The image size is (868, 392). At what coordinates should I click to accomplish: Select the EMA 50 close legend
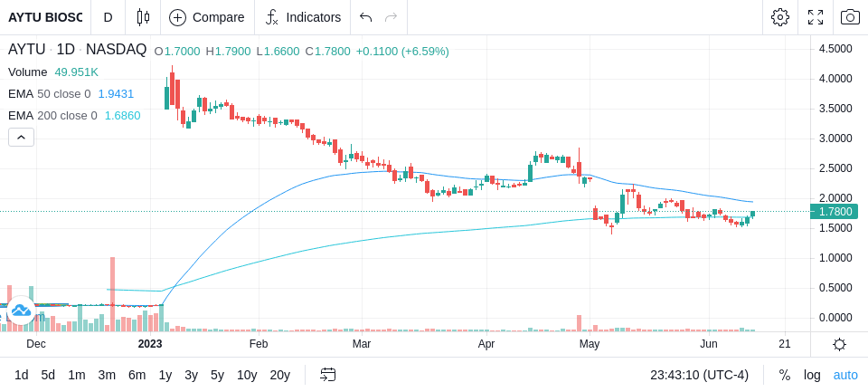(49, 94)
